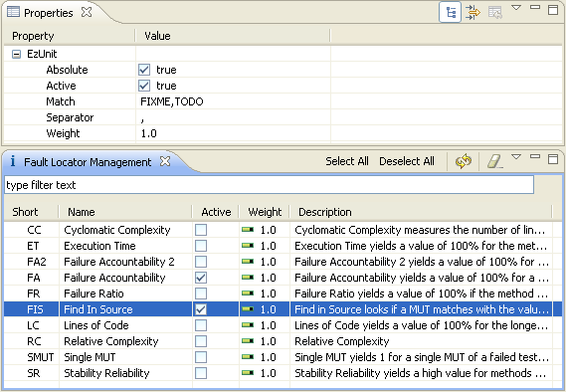Open Fault Locator Management view menu arrow
Viewport: 566px width, 392px height.
[516, 157]
